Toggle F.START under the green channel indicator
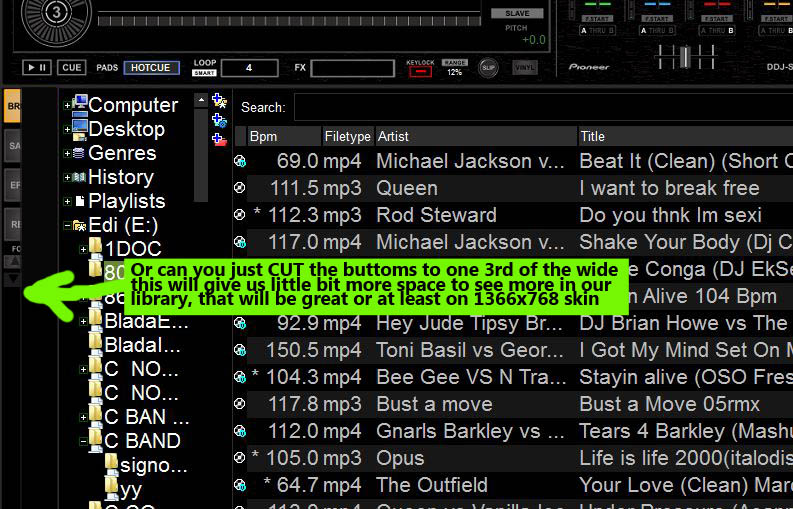Image resolution: width=793 pixels, height=509 pixels. (x=597, y=19)
